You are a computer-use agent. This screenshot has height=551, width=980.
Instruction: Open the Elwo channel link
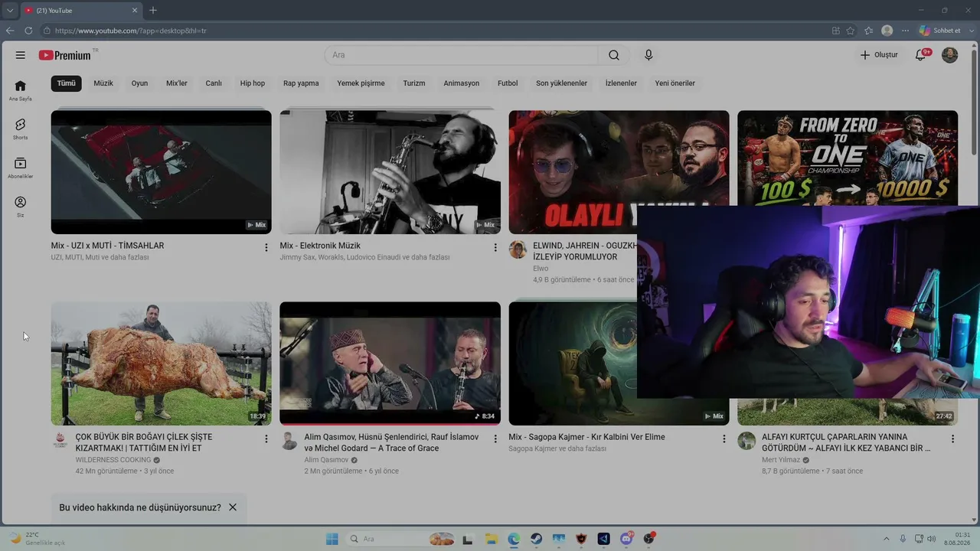(x=541, y=269)
